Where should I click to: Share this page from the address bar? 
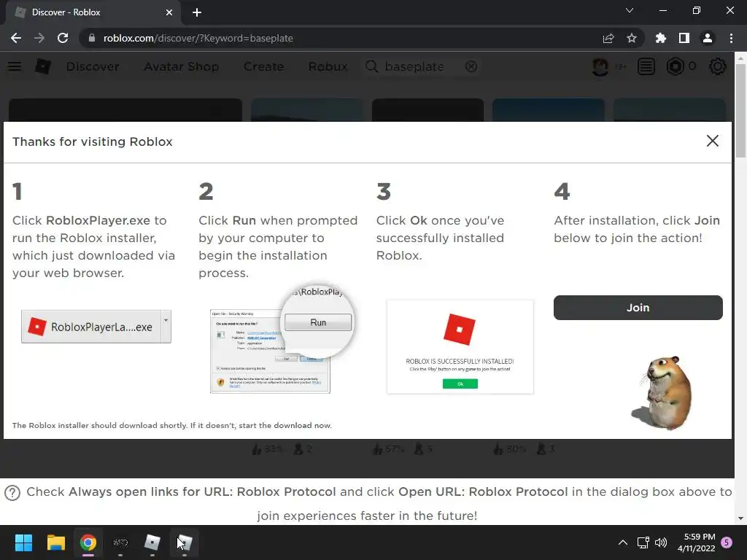point(608,38)
